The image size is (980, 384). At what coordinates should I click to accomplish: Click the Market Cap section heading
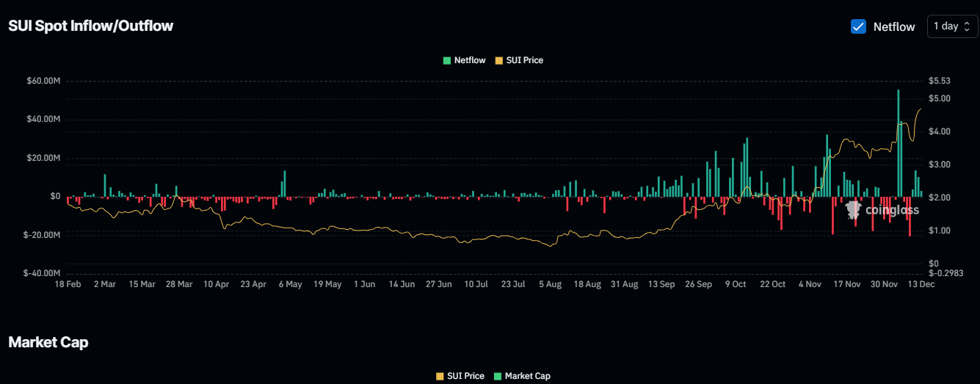pos(48,342)
